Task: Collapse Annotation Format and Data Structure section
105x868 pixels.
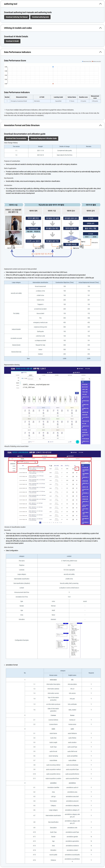Action: [x=100, y=125]
